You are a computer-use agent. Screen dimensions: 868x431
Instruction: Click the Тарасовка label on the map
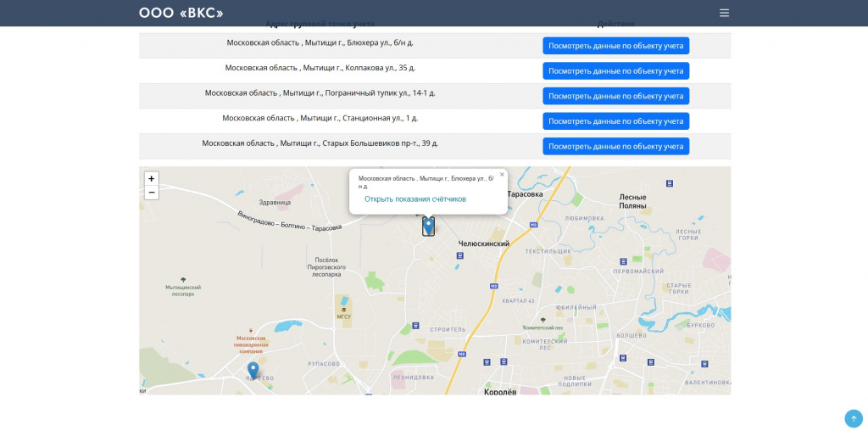click(525, 194)
